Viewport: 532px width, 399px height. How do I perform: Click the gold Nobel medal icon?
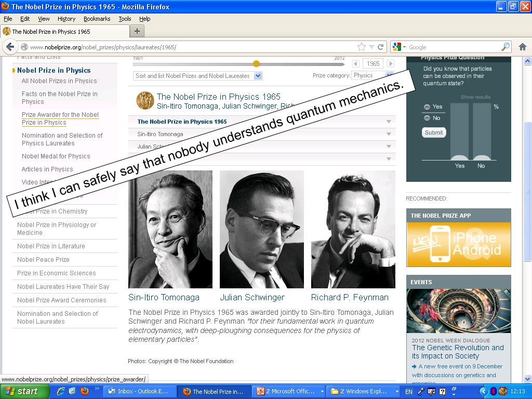pos(145,100)
